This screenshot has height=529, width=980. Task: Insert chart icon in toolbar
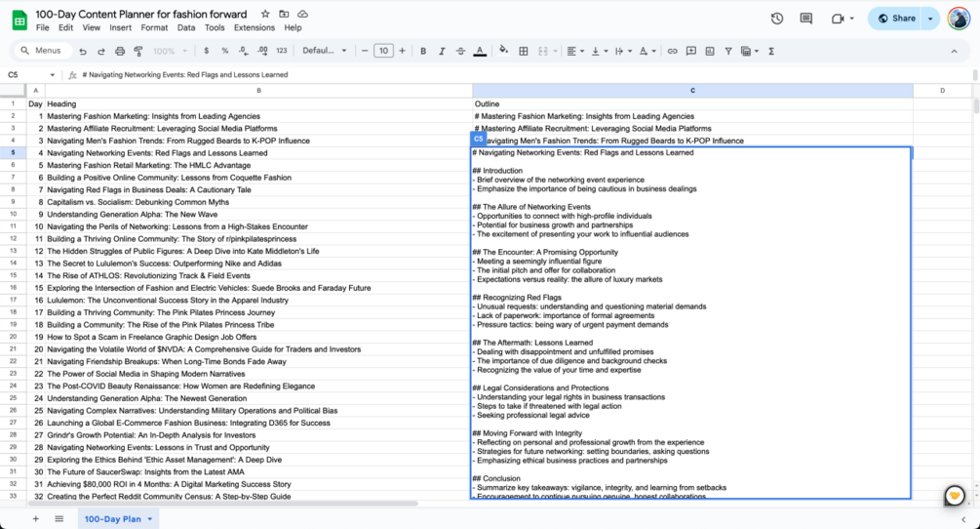pyautogui.click(x=710, y=52)
